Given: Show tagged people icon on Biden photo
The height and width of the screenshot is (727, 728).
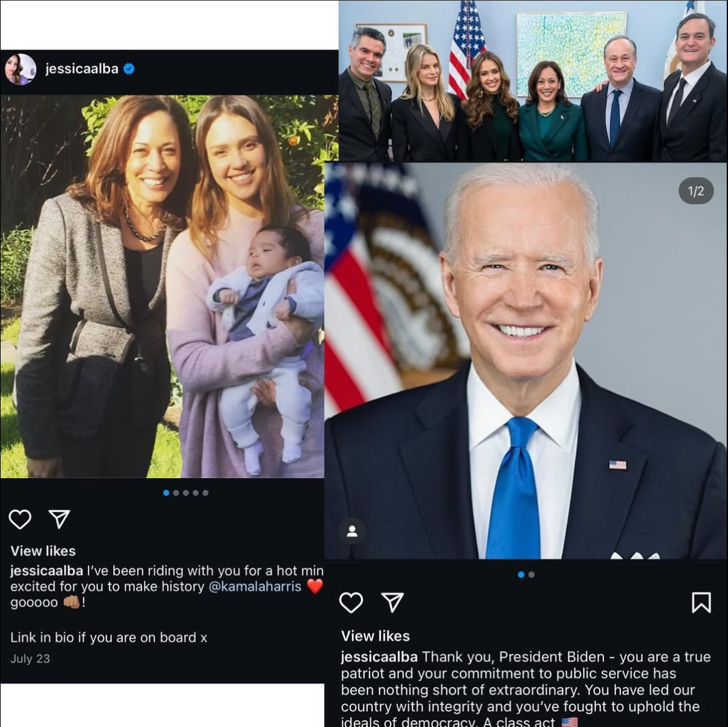Looking at the screenshot, I should point(352,531).
